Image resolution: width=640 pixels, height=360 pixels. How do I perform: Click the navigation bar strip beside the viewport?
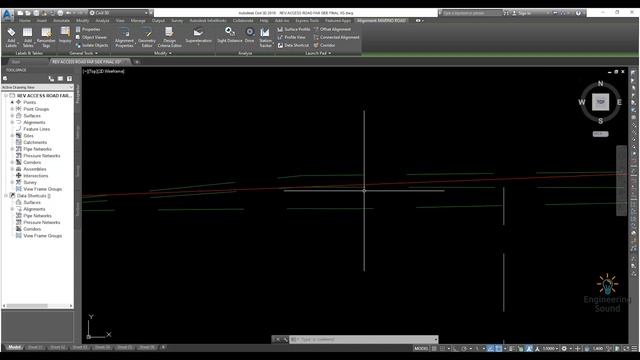pyautogui.click(x=621, y=180)
